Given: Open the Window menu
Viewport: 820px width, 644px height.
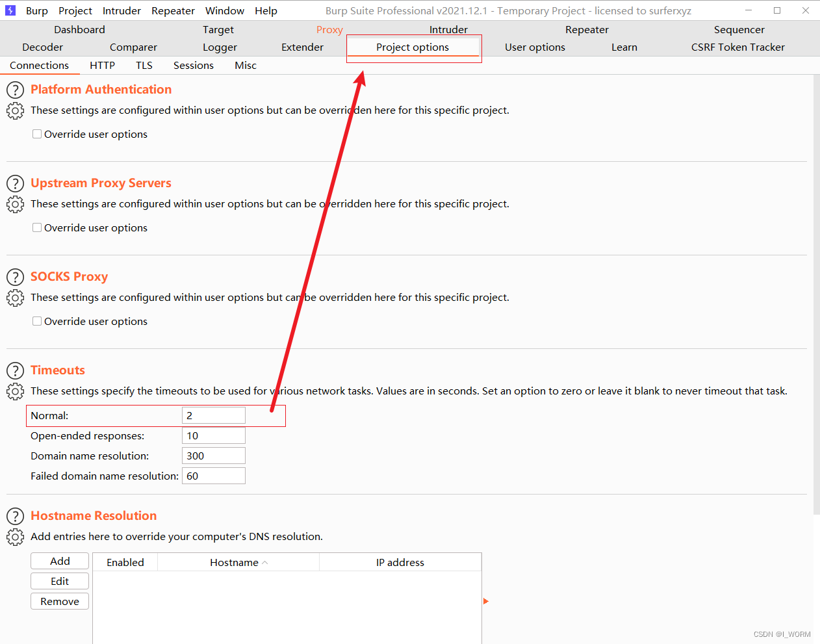Looking at the screenshot, I should click(225, 10).
